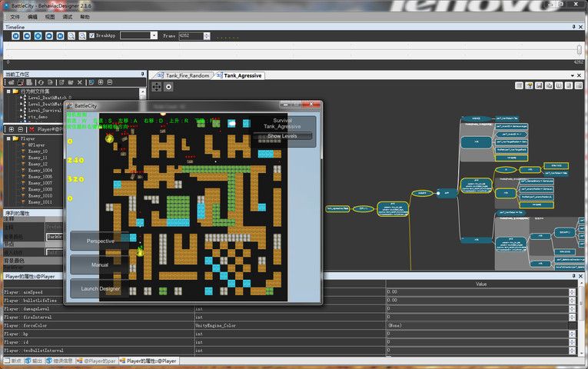Select pan/move tool in canvas
The image size is (588, 369).
click(x=156, y=87)
